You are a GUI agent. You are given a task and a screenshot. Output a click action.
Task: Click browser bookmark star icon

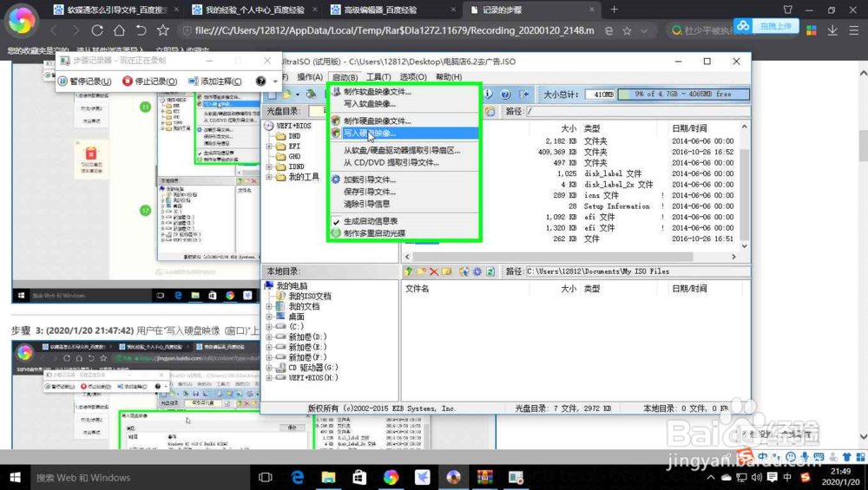(163, 30)
